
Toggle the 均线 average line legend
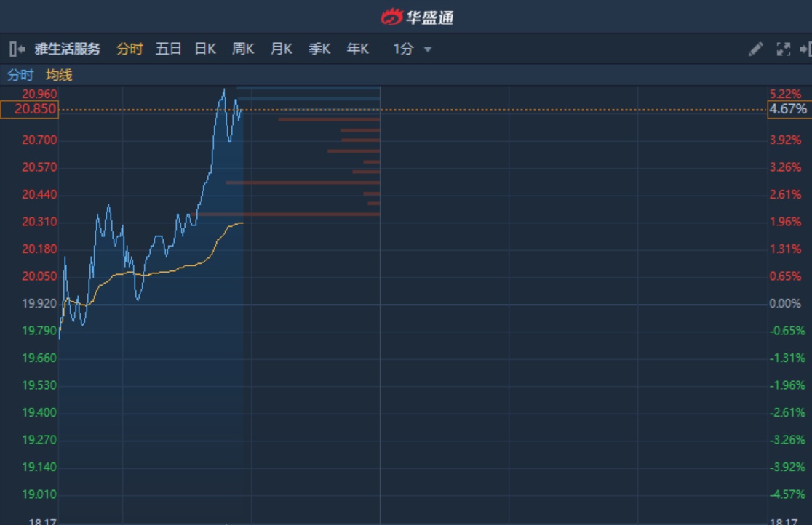pos(59,75)
